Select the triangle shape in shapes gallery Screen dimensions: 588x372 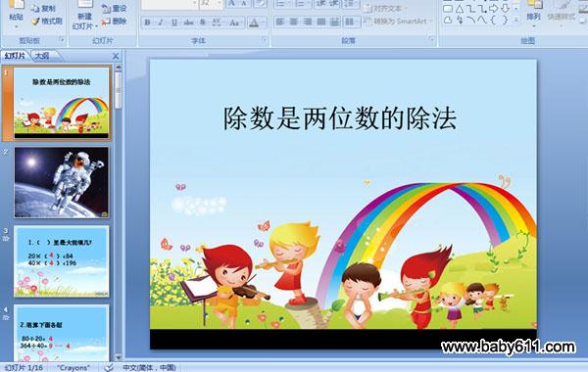(460, 9)
